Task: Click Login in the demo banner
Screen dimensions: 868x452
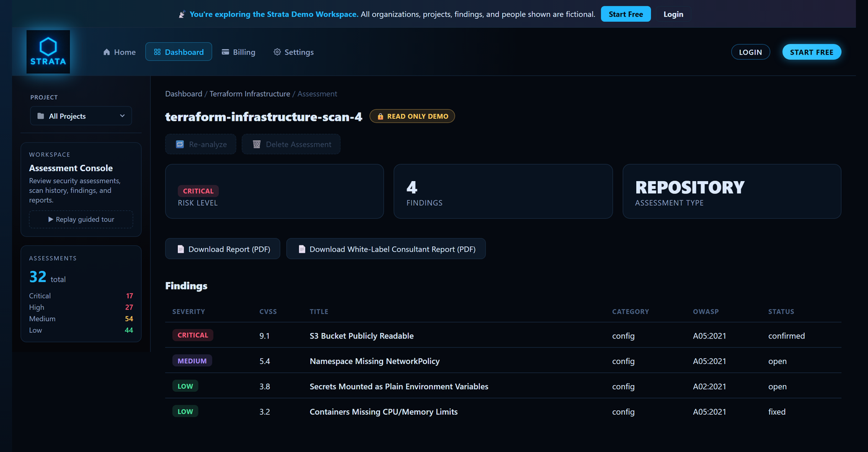Action: 673,14
